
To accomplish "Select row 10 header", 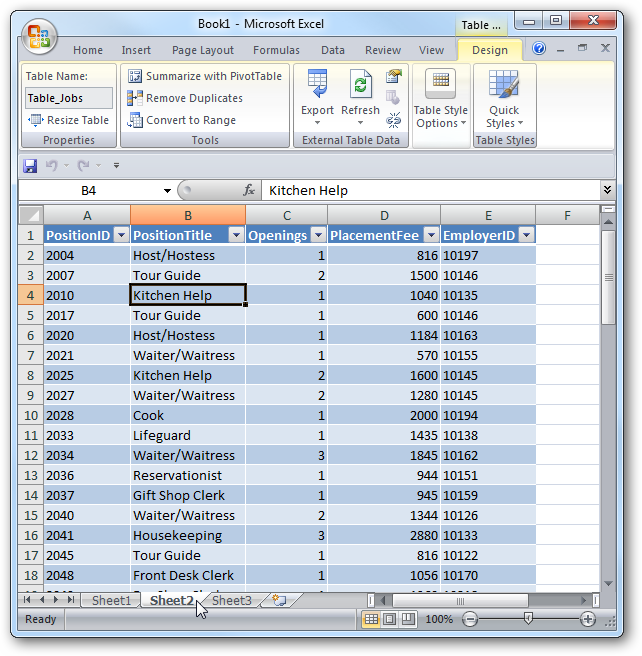I will pyautogui.click(x=31, y=415).
